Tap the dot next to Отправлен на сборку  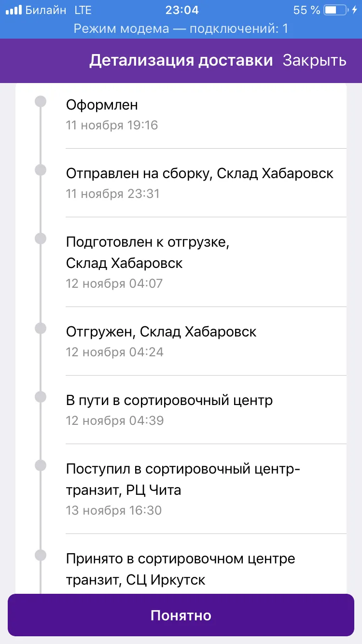(41, 170)
